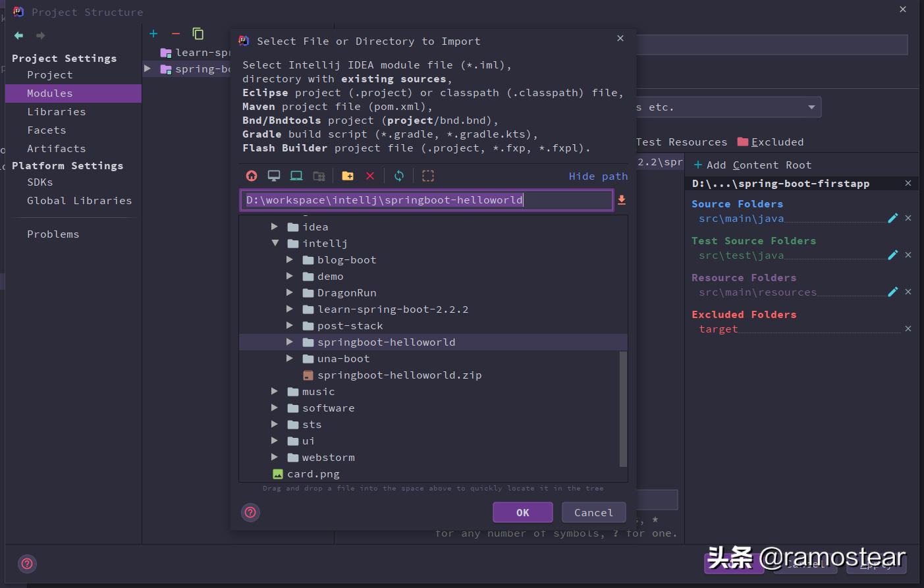Edit properties pencil for src\main\java
This screenshot has height=588, width=924.
click(x=893, y=218)
